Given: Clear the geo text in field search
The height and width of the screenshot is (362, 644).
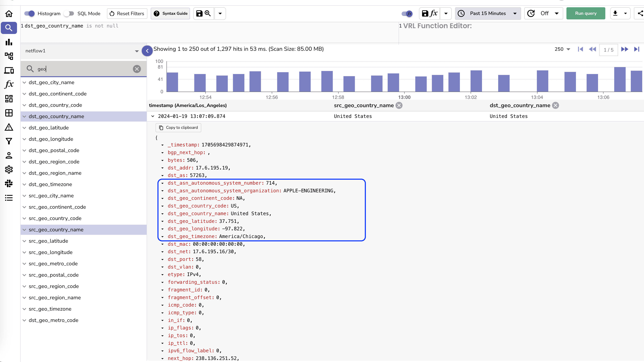Looking at the screenshot, I should click(x=137, y=69).
